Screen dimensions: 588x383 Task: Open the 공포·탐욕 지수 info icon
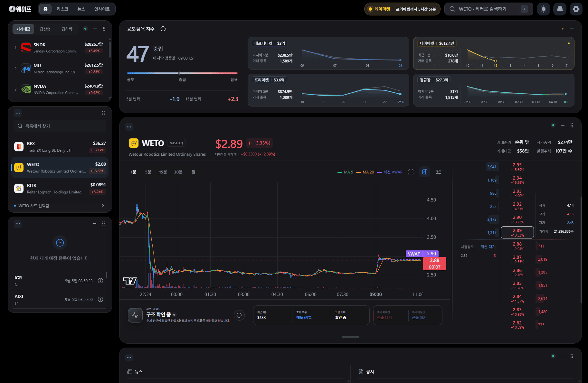coord(163,29)
